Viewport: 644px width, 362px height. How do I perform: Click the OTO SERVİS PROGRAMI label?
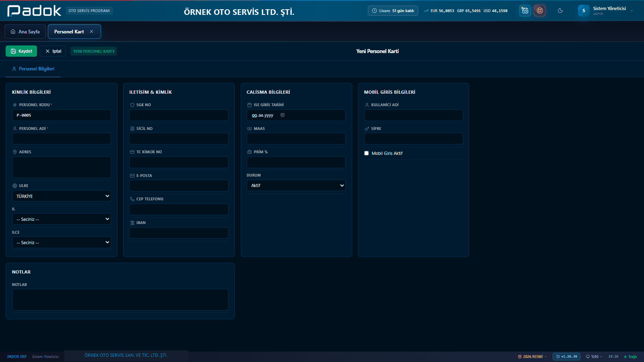89,11
